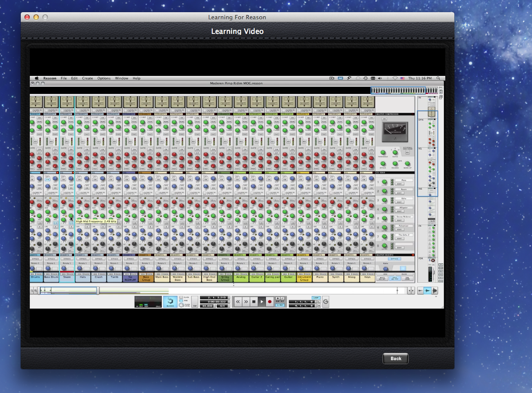The image size is (532, 393).
Task: Toggle Bypass on the Hats inserts
Action: pos(83,259)
